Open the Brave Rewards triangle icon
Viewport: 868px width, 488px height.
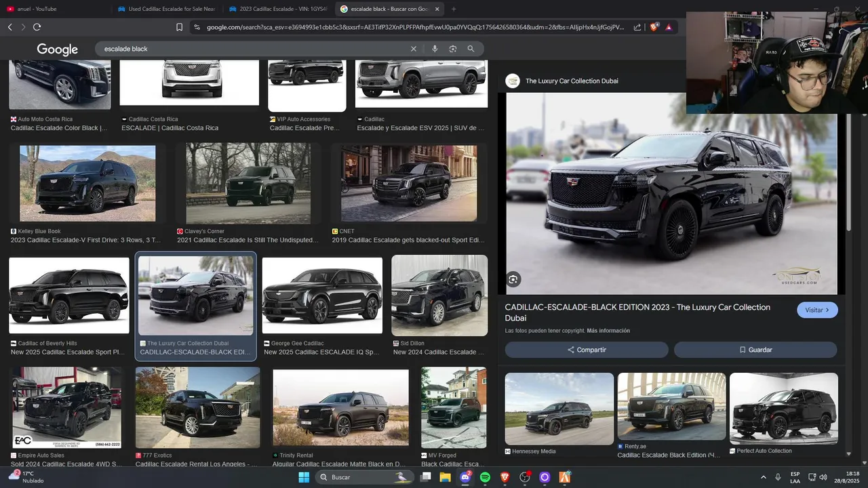669,27
